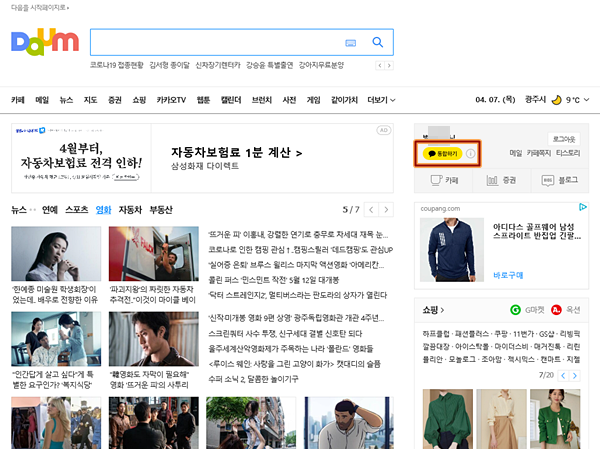This screenshot has height=449, width=600.
Task: Expand the 더보기 dropdown menu
Action: 381,100
